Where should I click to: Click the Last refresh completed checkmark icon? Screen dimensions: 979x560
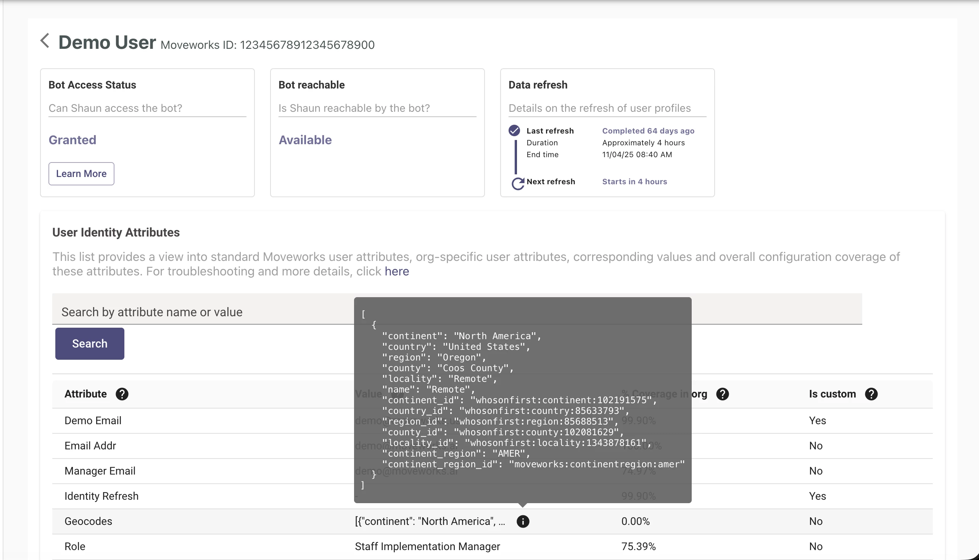(514, 131)
